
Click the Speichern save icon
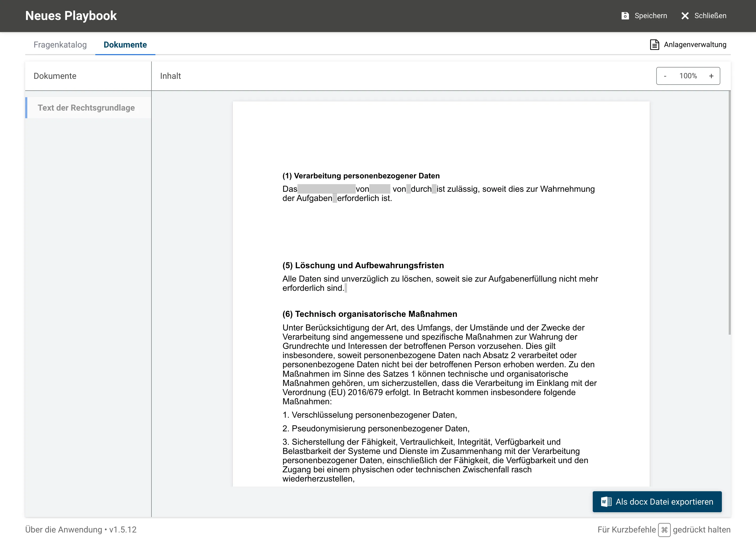pyautogui.click(x=625, y=15)
